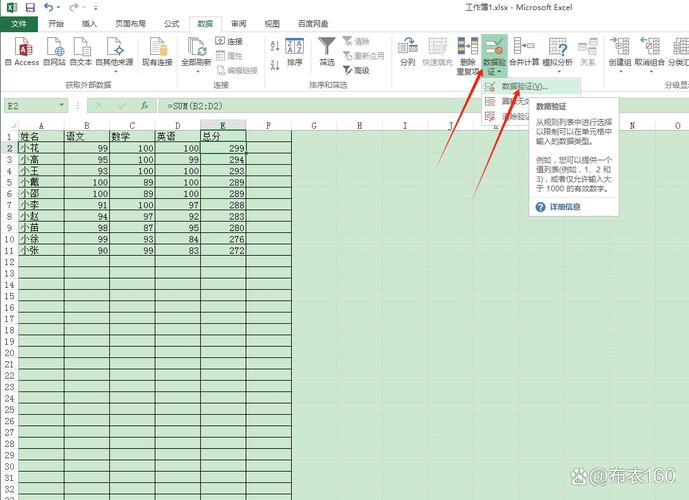The image size is (689, 500).
Task: Toggle the 筛选 filter funnel
Action: click(x=327, y=52)
